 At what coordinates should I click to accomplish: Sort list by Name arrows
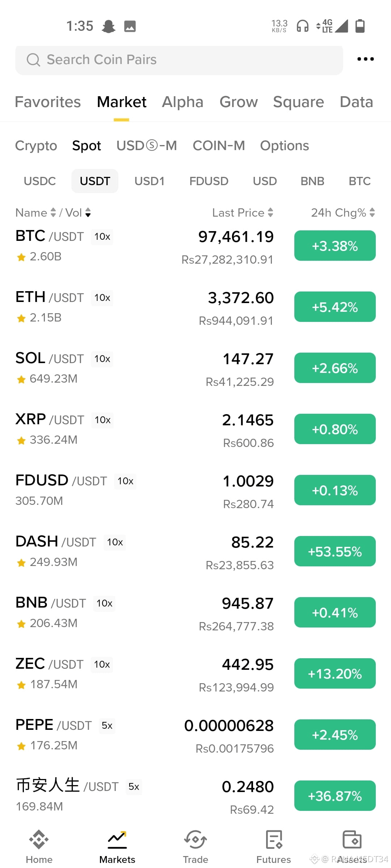tap(53, 213)
